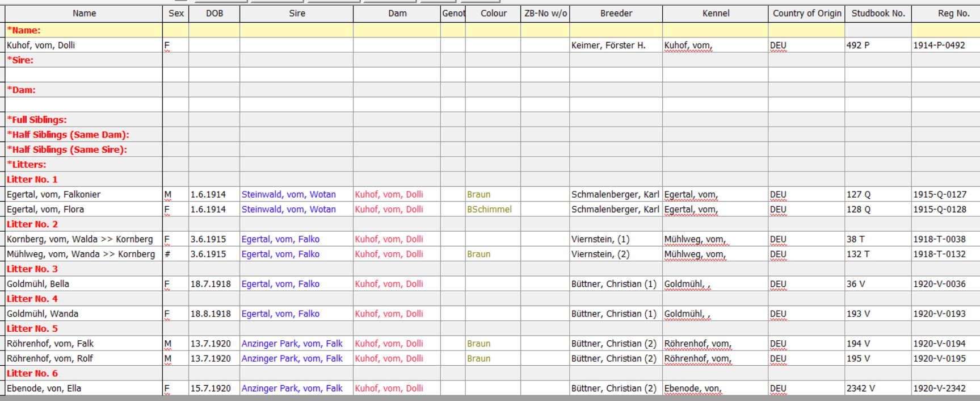Click the 'Litter No. 6' row label
Viewport: 980px width, 401px height.
coord(32,374)
